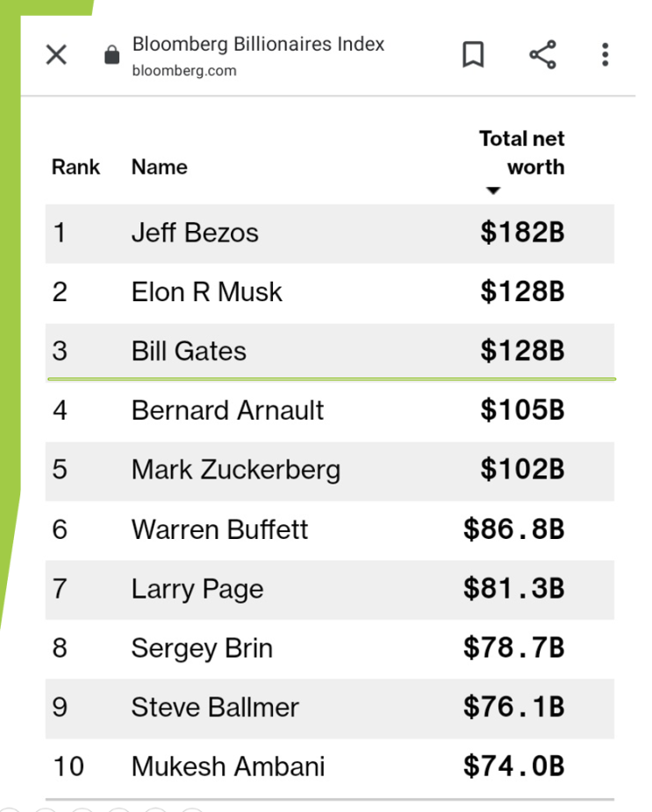The width and height of the screenshot is (652, 812).
Task: Select Bernard Arnault row
Action: coord(330,411)
